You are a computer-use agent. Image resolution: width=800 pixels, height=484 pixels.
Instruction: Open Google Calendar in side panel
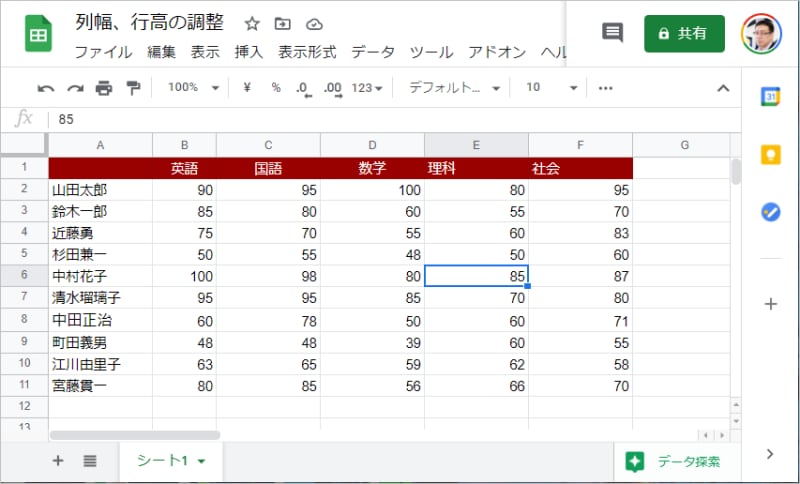pos(770,97)
